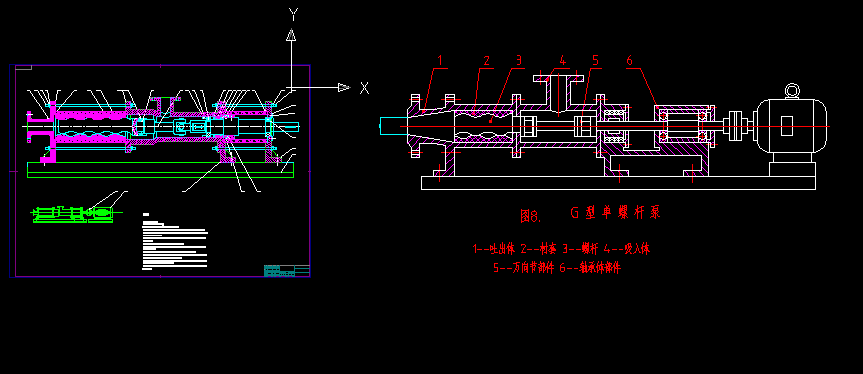The height and width of the screenshot is (374, 863).
Task: Click the Y axis label of UCS icon
Action: [x=293, y=14]
